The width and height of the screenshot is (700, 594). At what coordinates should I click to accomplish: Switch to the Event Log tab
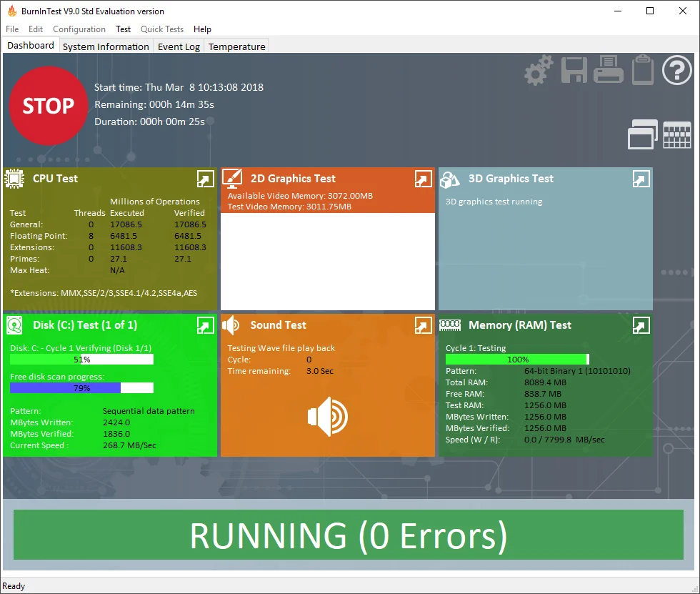[x=179, y=46]
